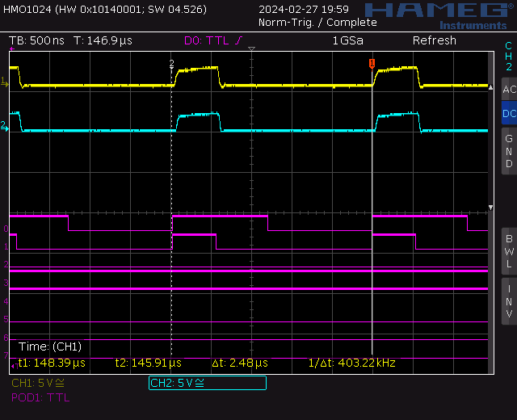Select the yellow channel 1 ground marker
Image resolution: width=517 pixels, height=420 pixels.
point(5,82)
